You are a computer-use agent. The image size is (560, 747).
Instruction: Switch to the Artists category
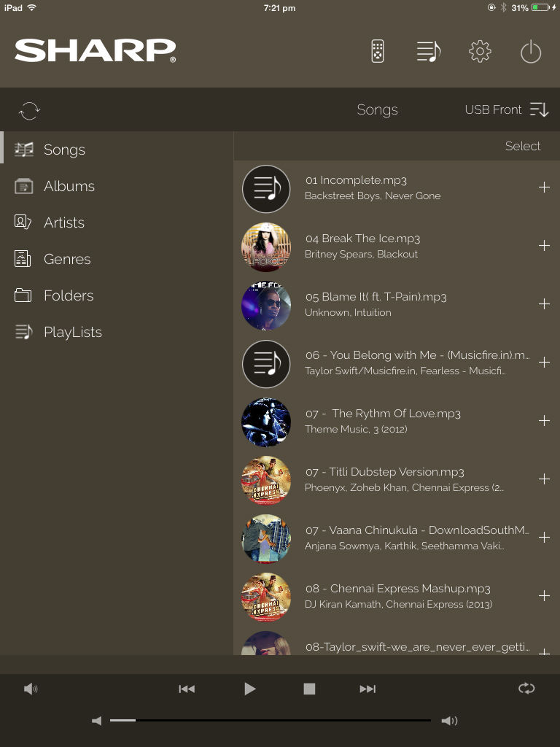[117, 222]
